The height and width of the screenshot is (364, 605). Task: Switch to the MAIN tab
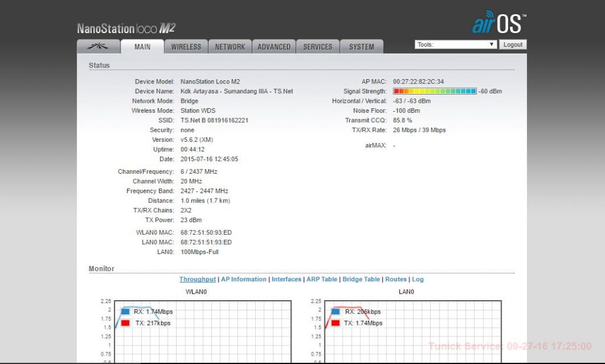click(142, 46)
